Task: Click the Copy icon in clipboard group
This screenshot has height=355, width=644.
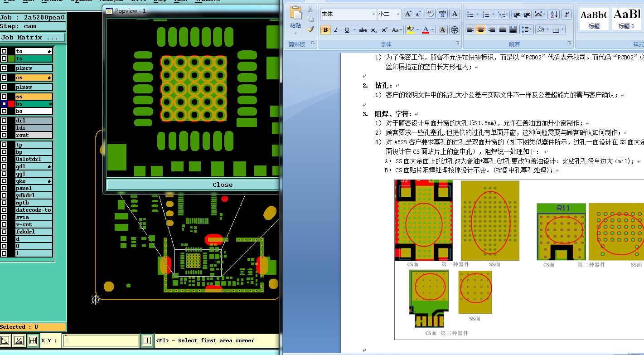Action: [310, 19]
